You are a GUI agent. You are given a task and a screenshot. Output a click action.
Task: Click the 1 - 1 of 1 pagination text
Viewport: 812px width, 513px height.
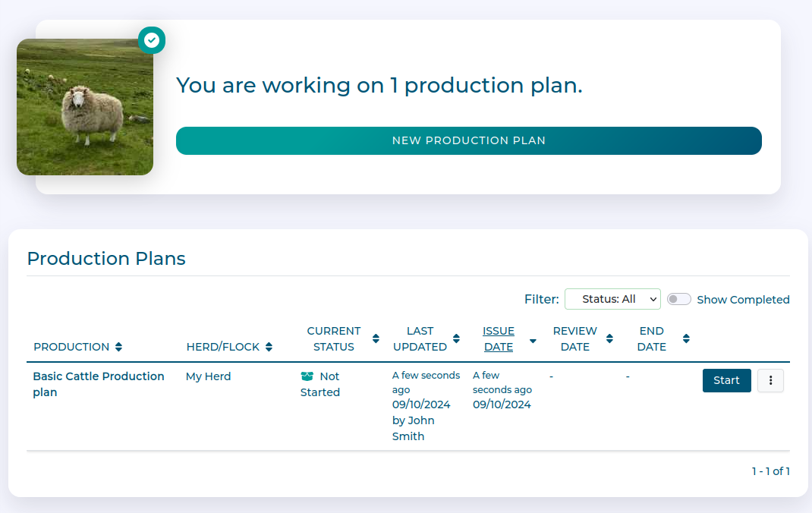tap(771, 471)
